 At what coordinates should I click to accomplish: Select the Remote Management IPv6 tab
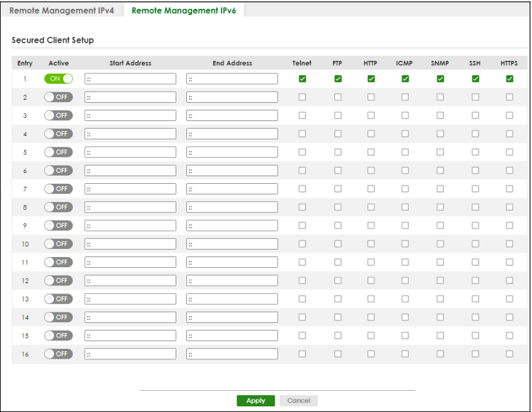184,11
